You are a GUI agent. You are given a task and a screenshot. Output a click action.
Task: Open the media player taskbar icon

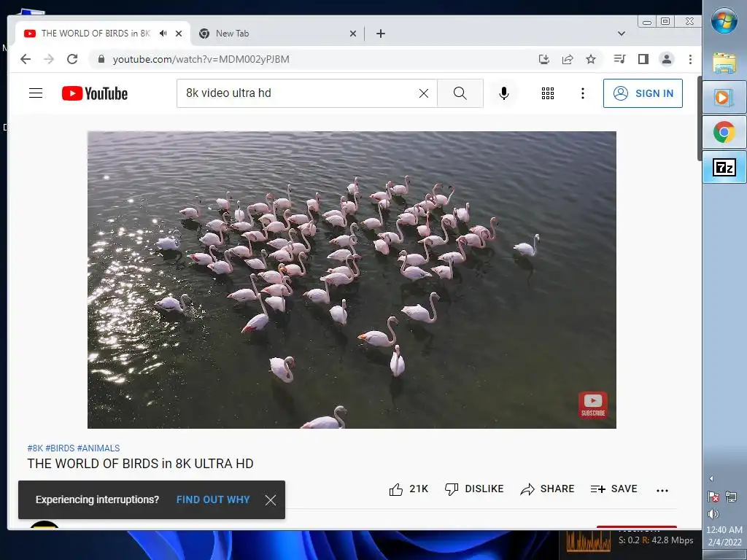pyautogui.click(x=724, y=97)
